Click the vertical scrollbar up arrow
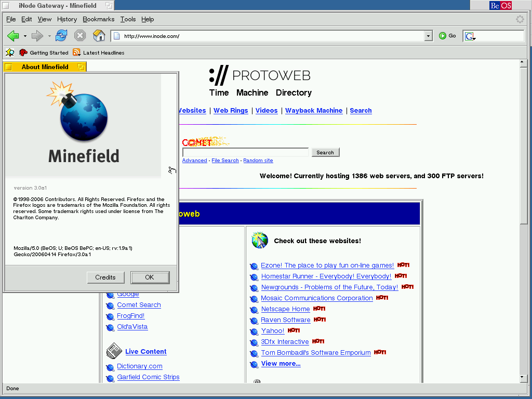Image resolution: width=532 pixels, height=399 pixels. [524, 63]
